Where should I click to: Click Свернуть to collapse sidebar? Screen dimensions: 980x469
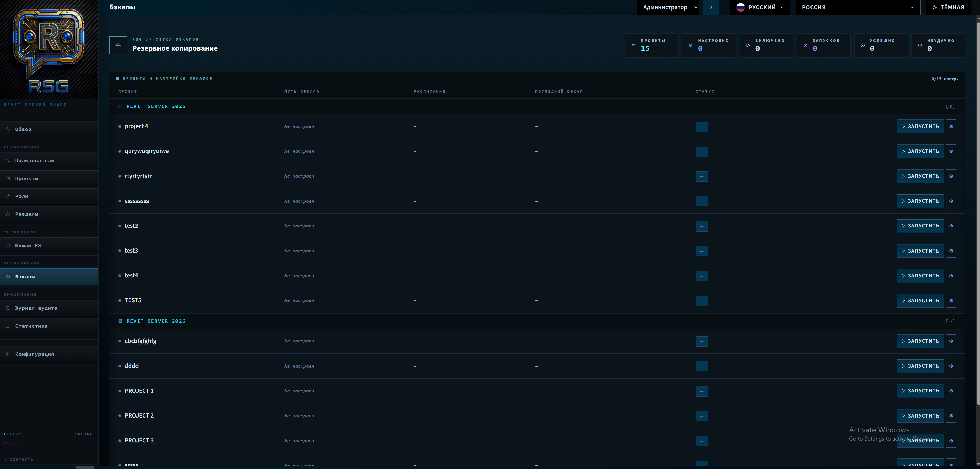point(21,460)
